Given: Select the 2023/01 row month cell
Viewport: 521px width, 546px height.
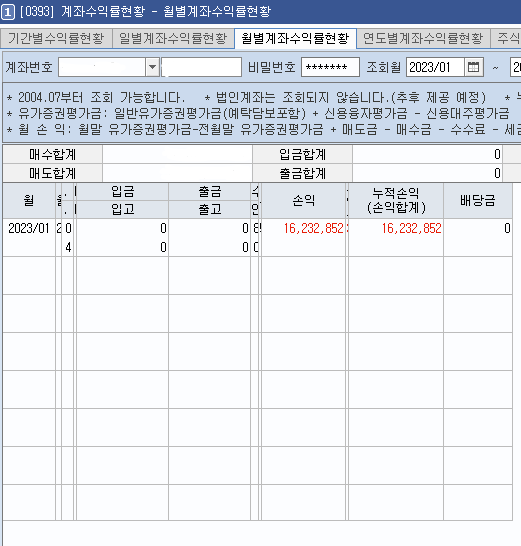Looking at the screenshot, I should tap(29, 228).
